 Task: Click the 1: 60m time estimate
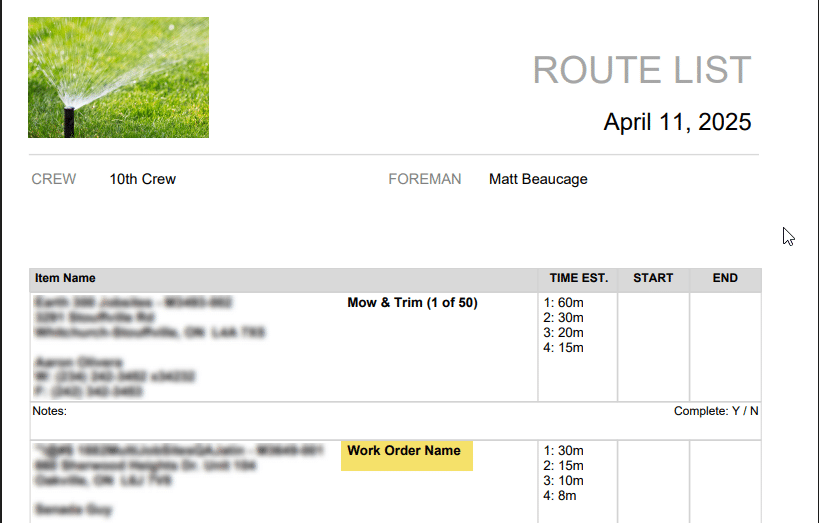[563, 303]
